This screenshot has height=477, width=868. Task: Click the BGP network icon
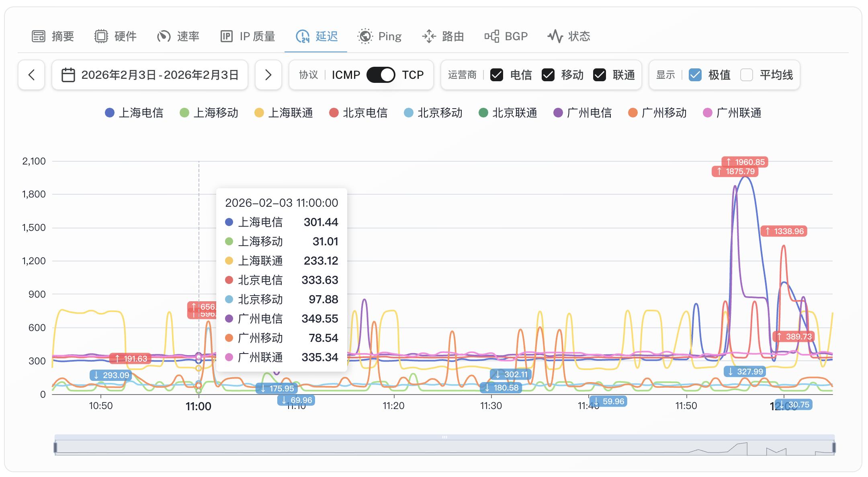point(491,36)
